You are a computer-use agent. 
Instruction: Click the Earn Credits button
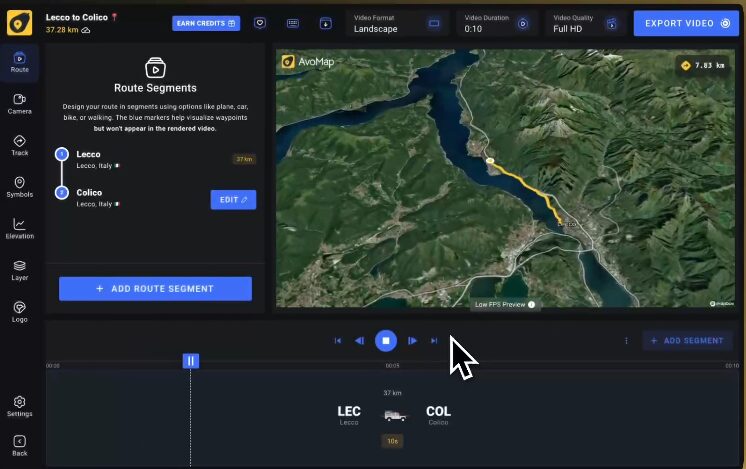206,23
